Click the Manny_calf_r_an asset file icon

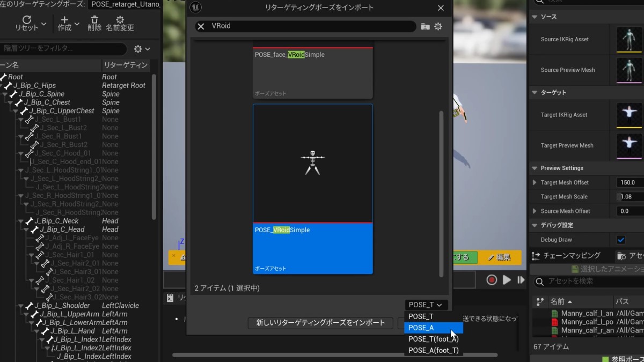tap(555, 330)
